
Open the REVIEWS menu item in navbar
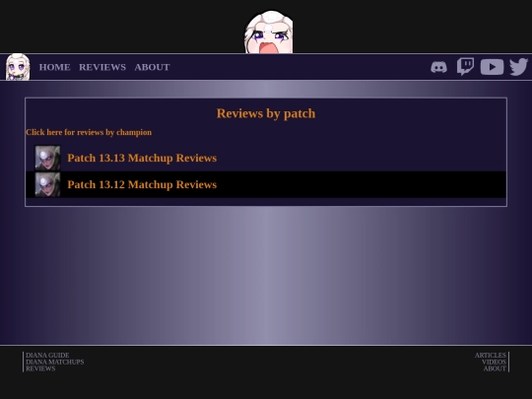pos(102,67)
